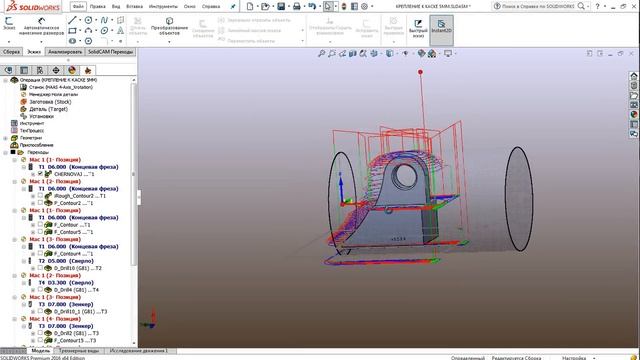Viewport: 640px width, 360px height.
Task: Select the Line sketch tool
Action: point(72,20)
